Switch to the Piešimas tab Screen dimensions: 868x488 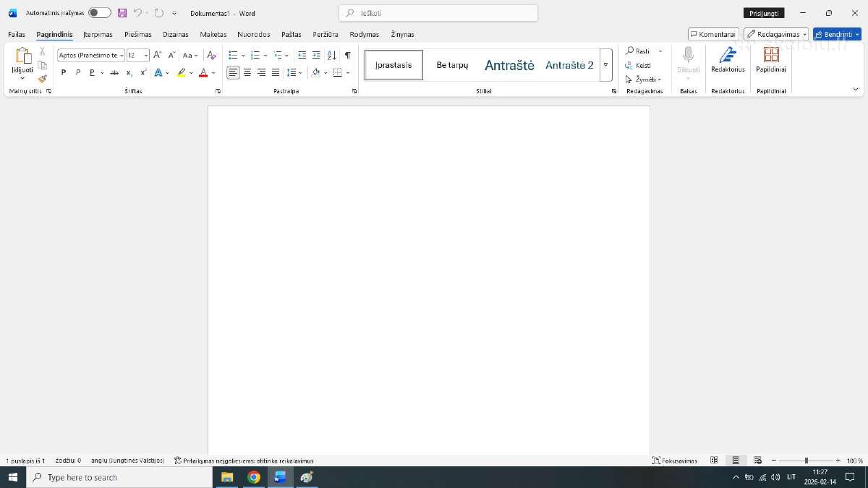click(137, 34)
